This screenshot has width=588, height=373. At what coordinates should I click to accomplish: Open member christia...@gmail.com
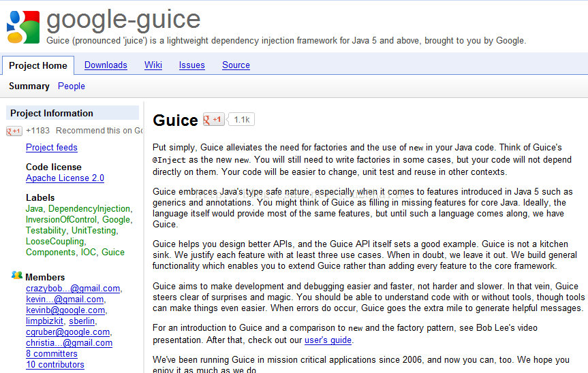pyautogui.click(x=69, y=342)
